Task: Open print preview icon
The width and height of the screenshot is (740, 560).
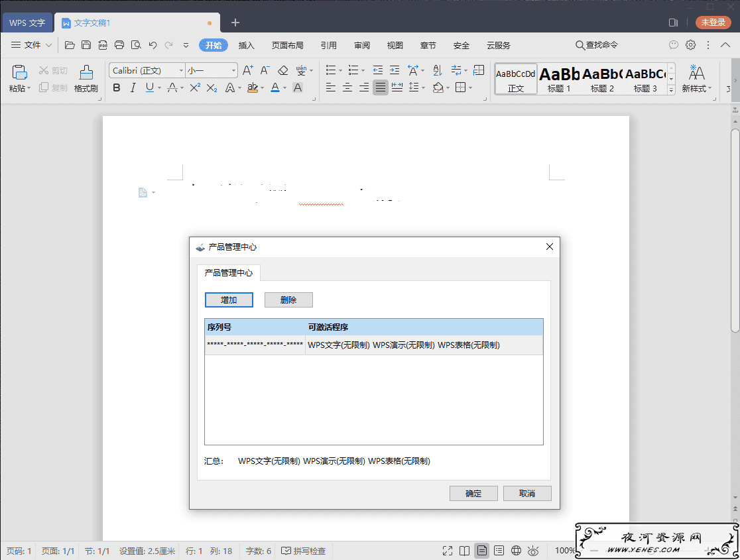Action: (x=137, y=45)
